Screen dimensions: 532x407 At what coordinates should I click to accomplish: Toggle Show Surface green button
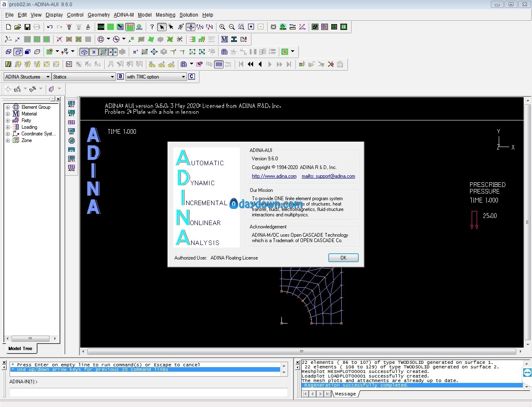pyautogui.click(x=103, y=52)
